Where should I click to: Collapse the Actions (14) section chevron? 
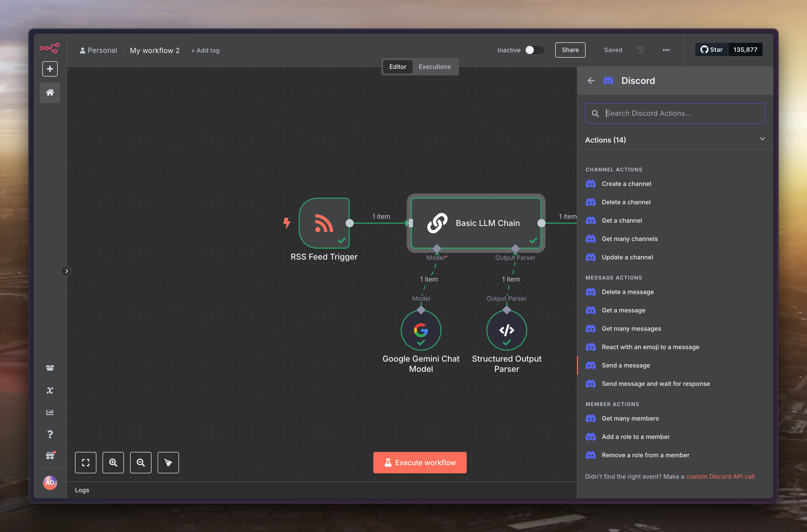pyautogui.click(x=762, y=139)
